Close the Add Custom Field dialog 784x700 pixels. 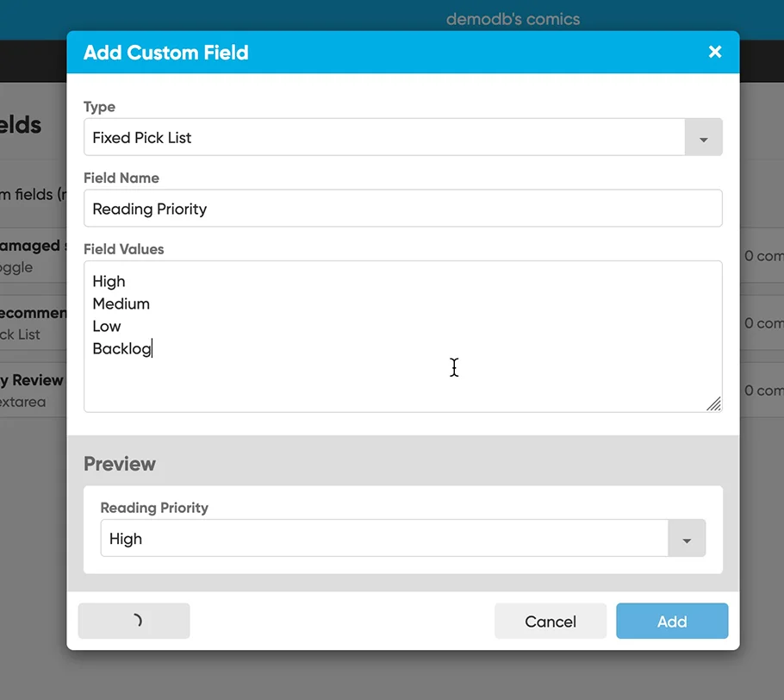pos(714,52)
